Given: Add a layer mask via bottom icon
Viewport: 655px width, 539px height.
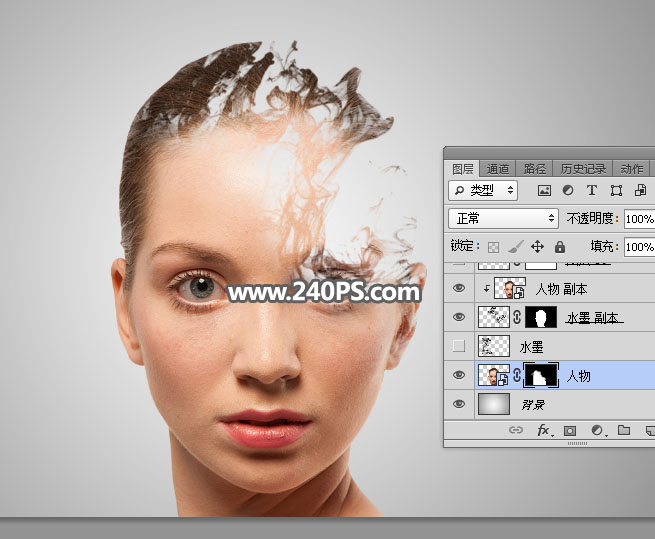Looking at the screenshot, I should pyautogui.click(x=570, y=430).
